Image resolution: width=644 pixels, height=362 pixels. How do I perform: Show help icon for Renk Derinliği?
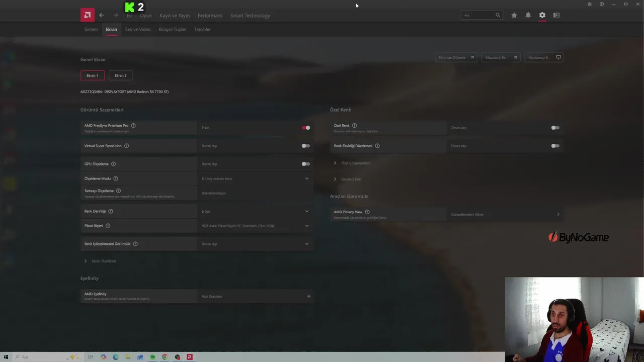click(111, 211)
